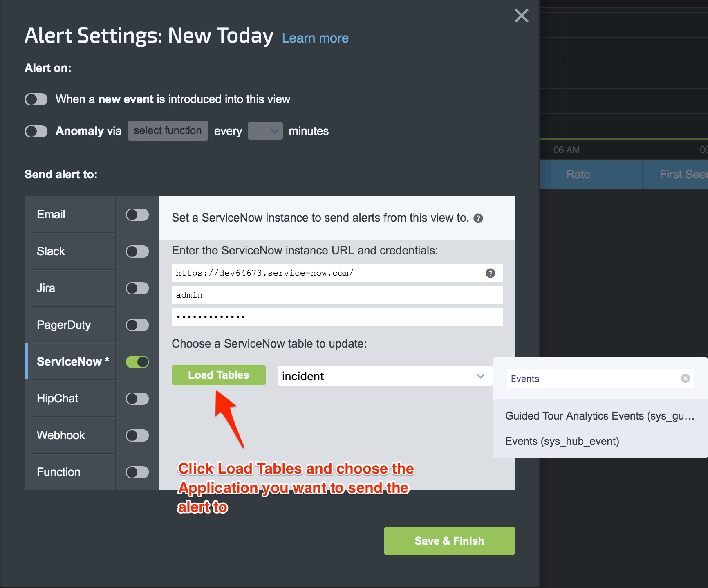Screen dimensions: 708x588
Task: Select the PagerDuty channel tab
Action: 70,325
